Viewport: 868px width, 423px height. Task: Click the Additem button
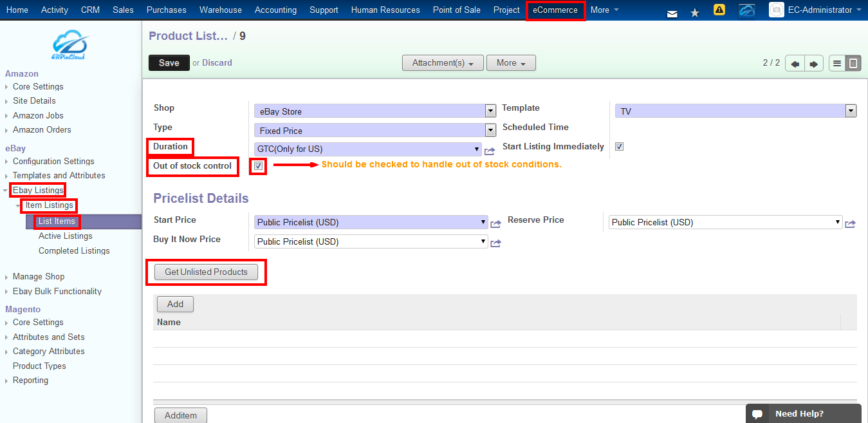(181, 415)
